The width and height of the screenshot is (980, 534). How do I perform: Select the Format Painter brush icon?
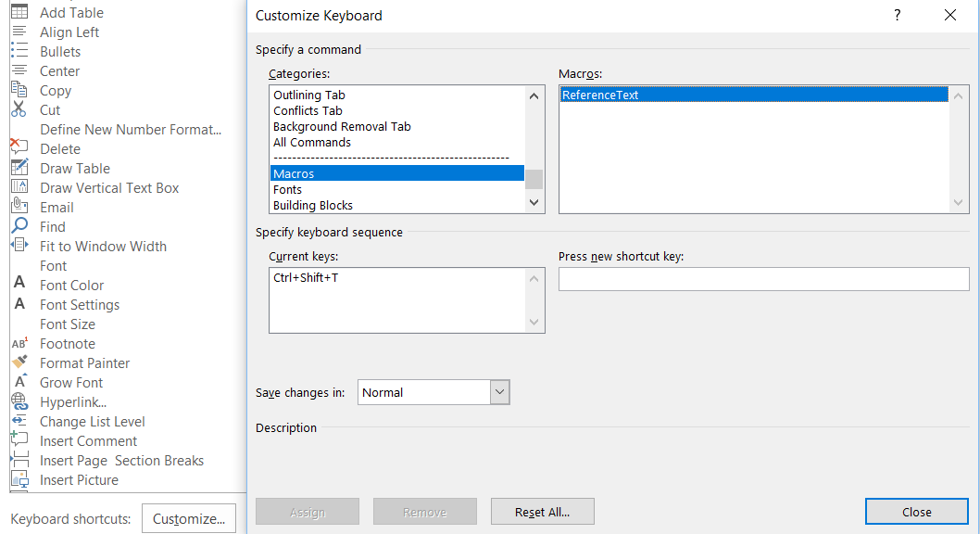[20, 362]
